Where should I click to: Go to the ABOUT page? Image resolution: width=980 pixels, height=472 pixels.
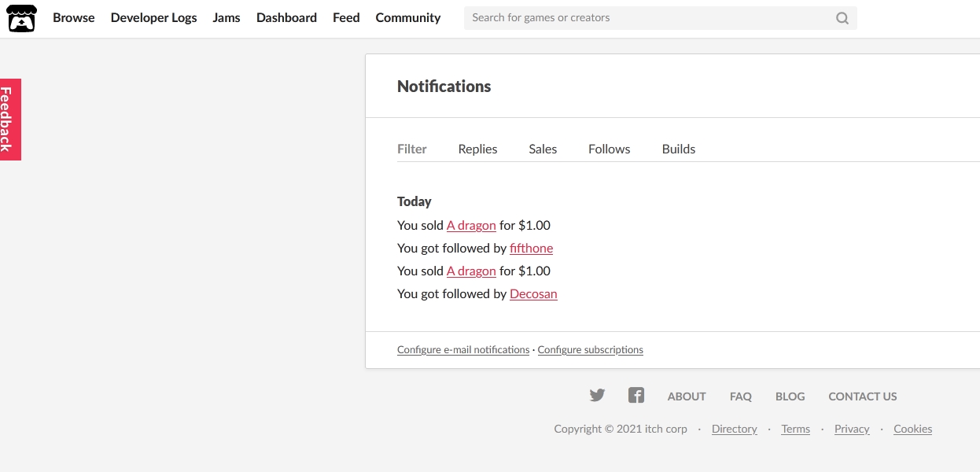(x=687, y=396)
